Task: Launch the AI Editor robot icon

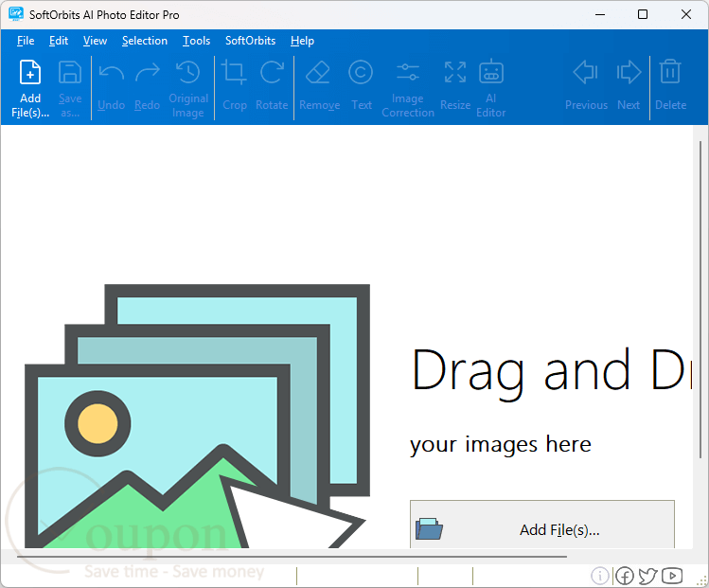Action: point(491,71)
